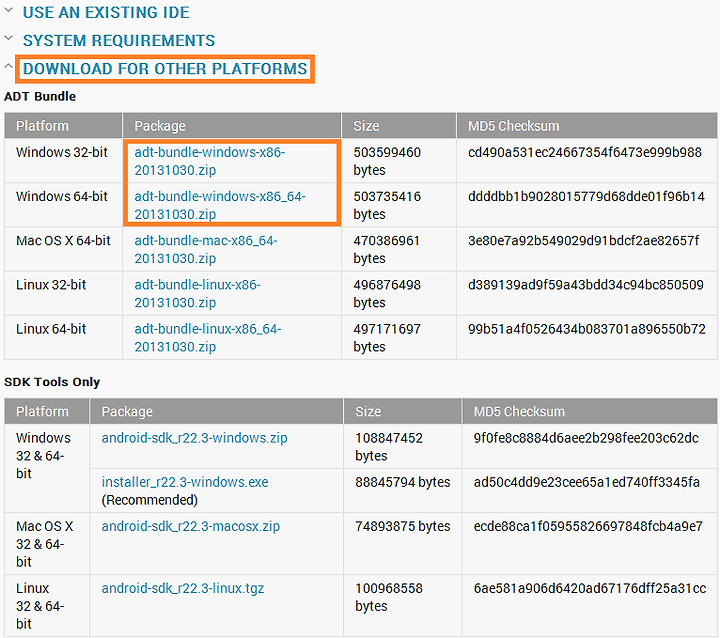The image size is (720, 638).
Task: Expand the Use an Existing IDE chevron
Action: tap(8, 10)
